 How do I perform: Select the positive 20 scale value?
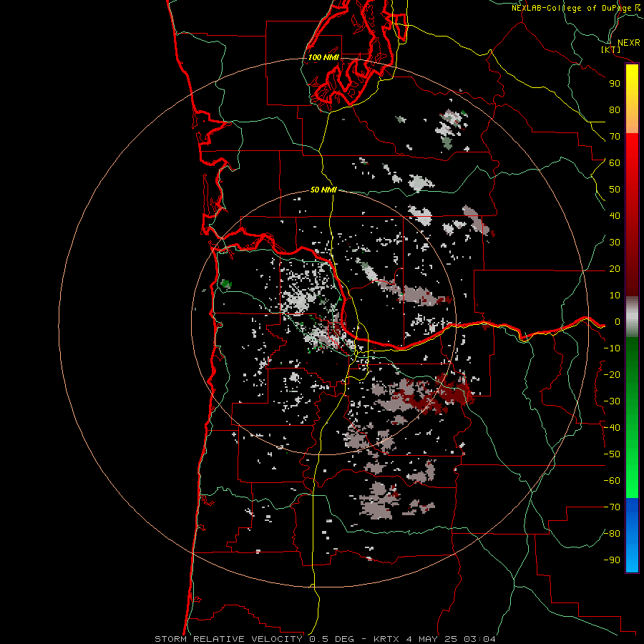(615, 268)
